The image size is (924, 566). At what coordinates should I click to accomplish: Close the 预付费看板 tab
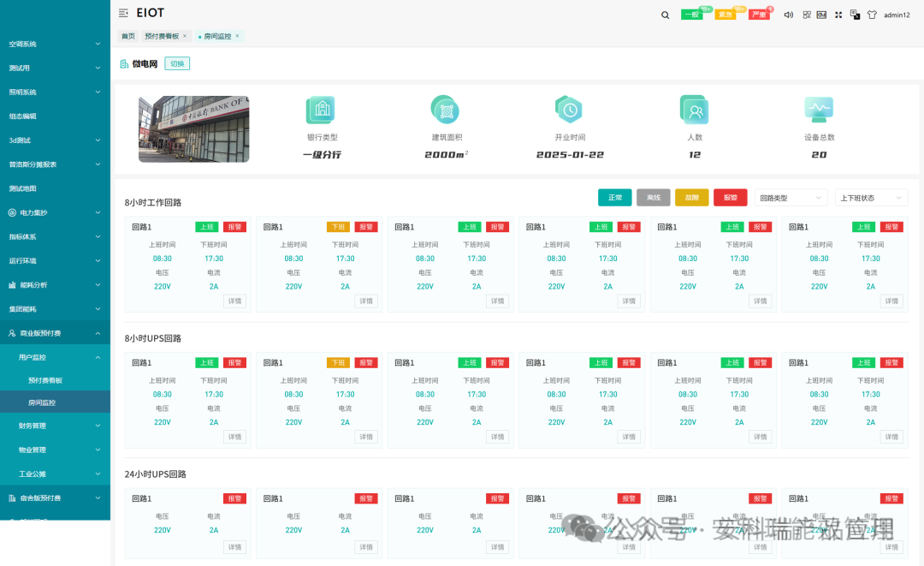point(185,36)
